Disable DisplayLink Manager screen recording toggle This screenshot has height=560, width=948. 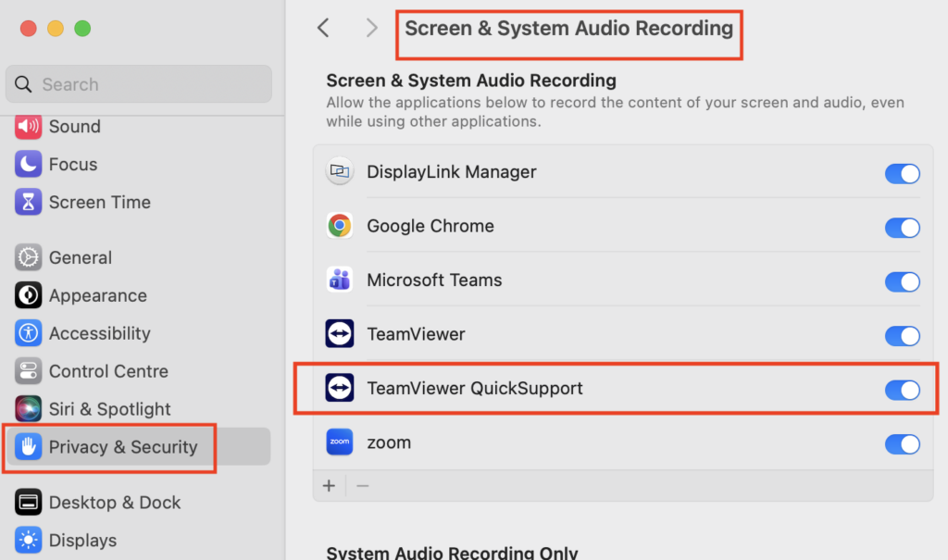tap(902, 173)
